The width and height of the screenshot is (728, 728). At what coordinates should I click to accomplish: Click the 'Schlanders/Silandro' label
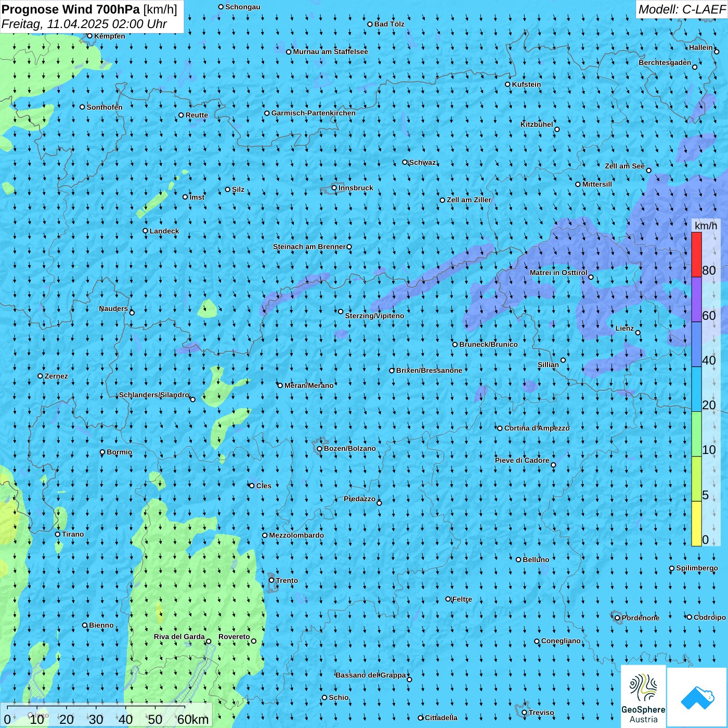(154, 395)
